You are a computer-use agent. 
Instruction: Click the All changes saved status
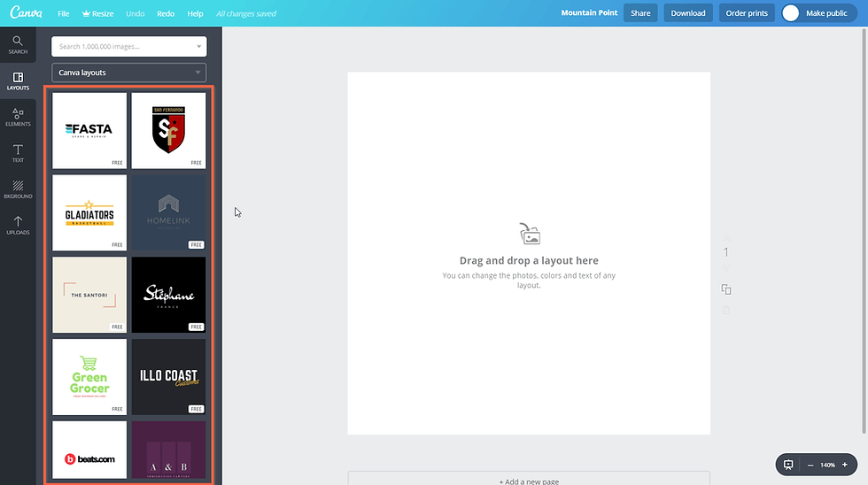click(246, 13)
